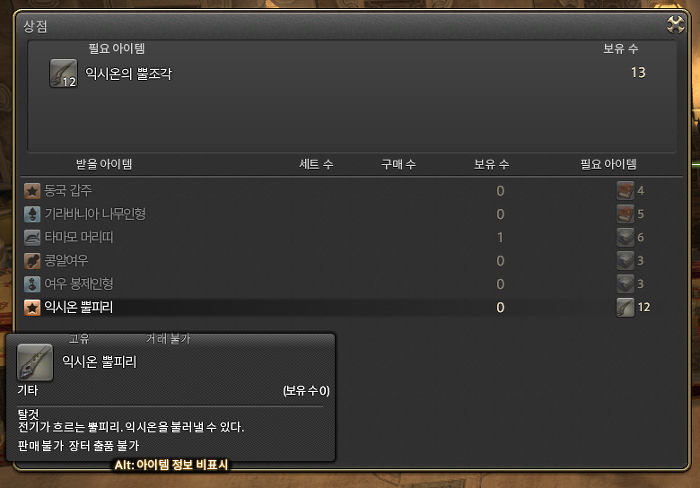The image size is (700, 488).
Task: Select the 동국 갑주 item icon
Action: (32, 191)
